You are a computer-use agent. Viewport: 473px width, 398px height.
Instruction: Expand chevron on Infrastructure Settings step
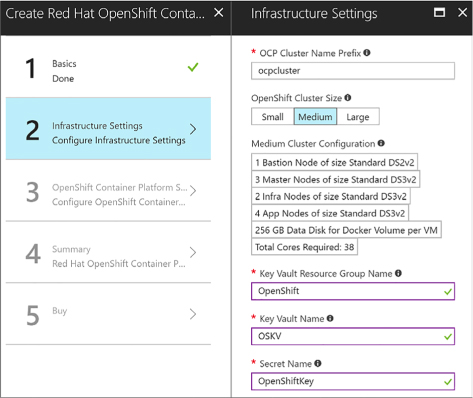click(193, 129)
